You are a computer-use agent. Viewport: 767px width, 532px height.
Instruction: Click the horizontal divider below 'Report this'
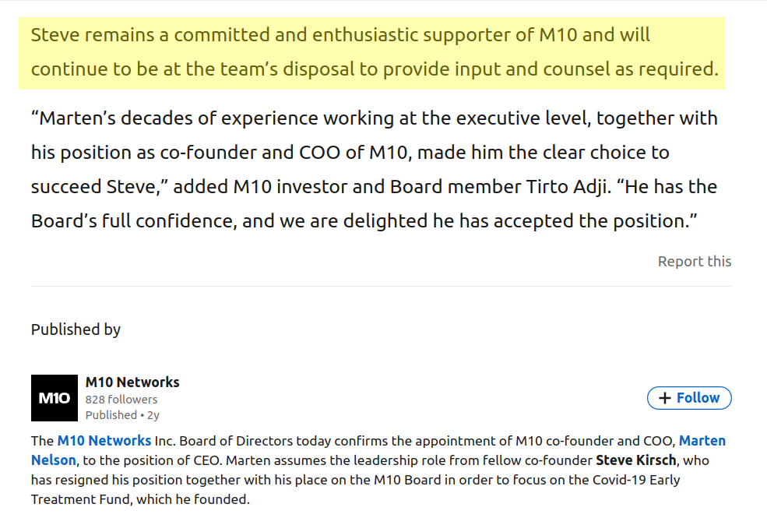click(x=381, y=287)
